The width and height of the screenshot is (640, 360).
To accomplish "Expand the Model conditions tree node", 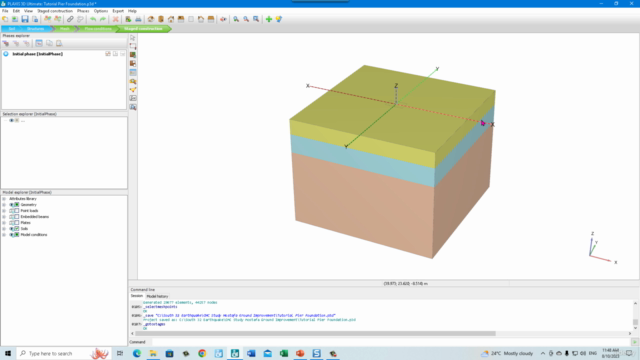I will pos(4,235).
